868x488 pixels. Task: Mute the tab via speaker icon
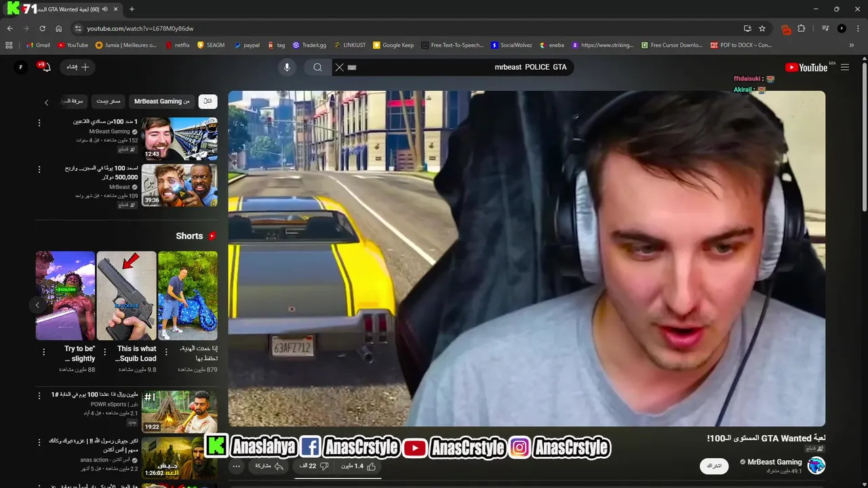click(x=104, y=9)
